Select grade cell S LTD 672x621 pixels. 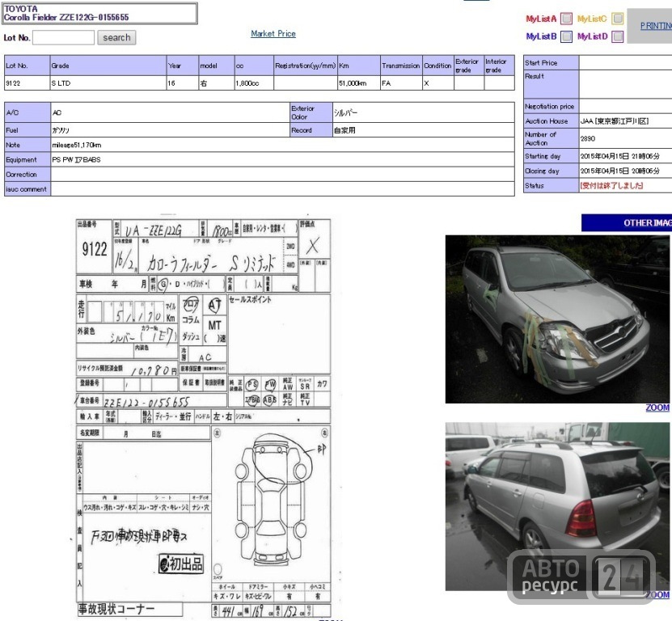(108, 83)
